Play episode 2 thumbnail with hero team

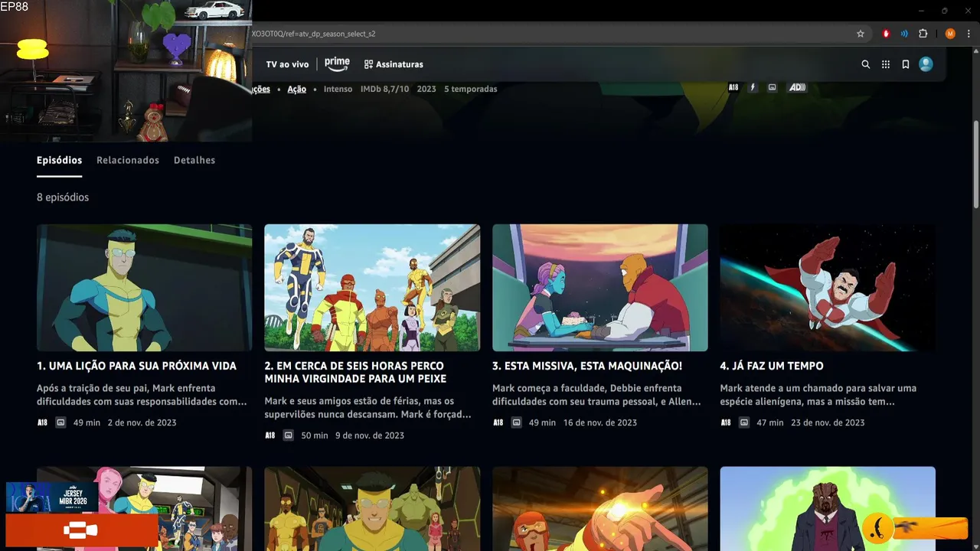(x=372, y=288)
